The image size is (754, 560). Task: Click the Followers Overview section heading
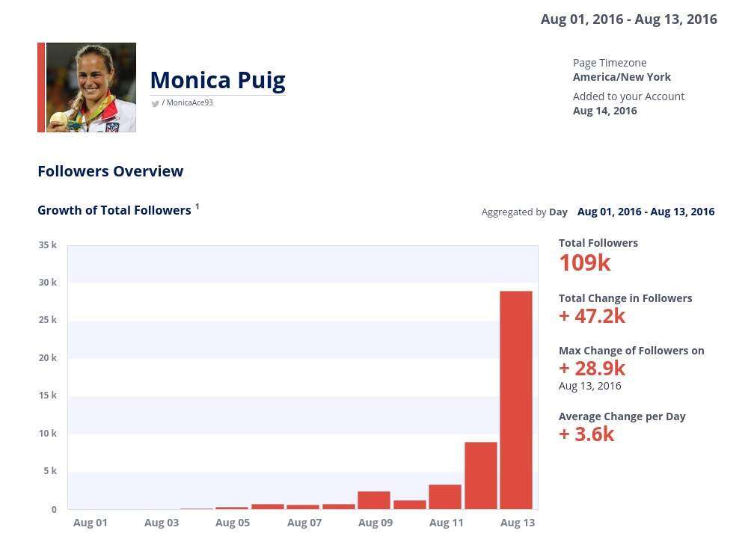[x=110, y=171]
